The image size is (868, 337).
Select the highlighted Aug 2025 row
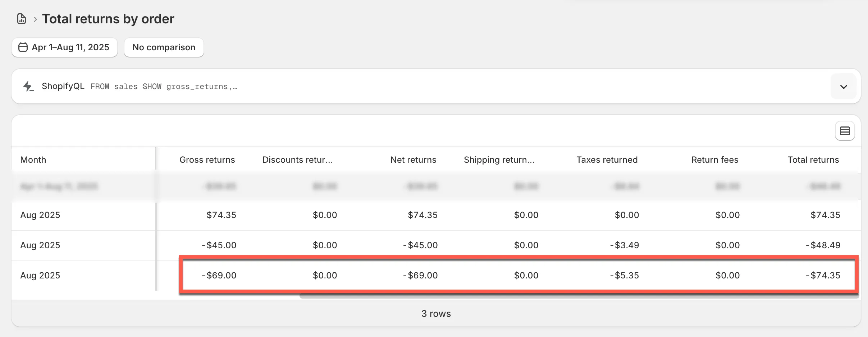(431, 275)
